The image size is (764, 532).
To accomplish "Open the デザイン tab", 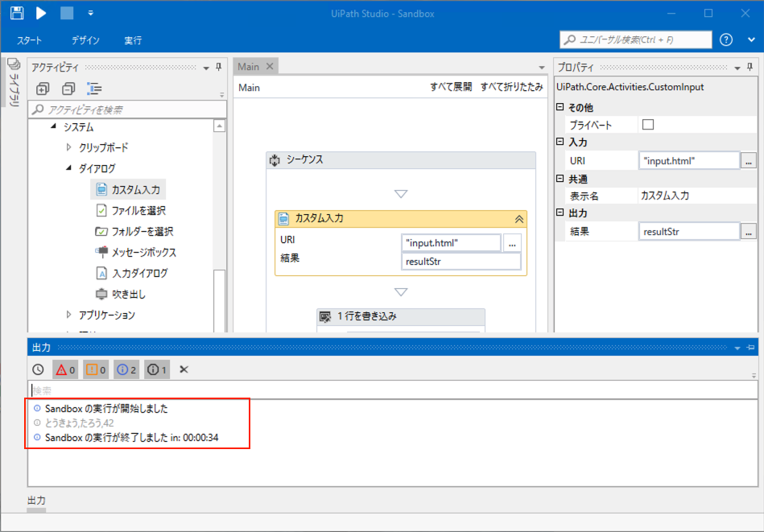I will pyautogui.click(x=86, y=40).
